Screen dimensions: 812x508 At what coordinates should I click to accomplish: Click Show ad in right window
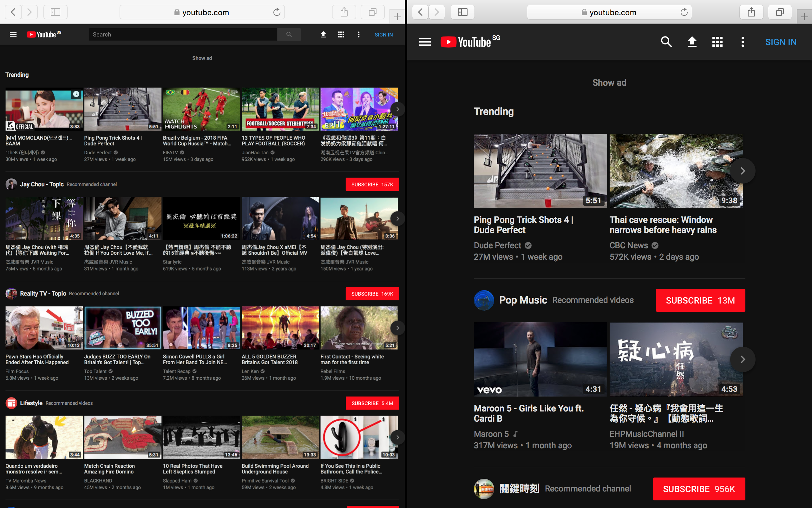tap(609, 83)
